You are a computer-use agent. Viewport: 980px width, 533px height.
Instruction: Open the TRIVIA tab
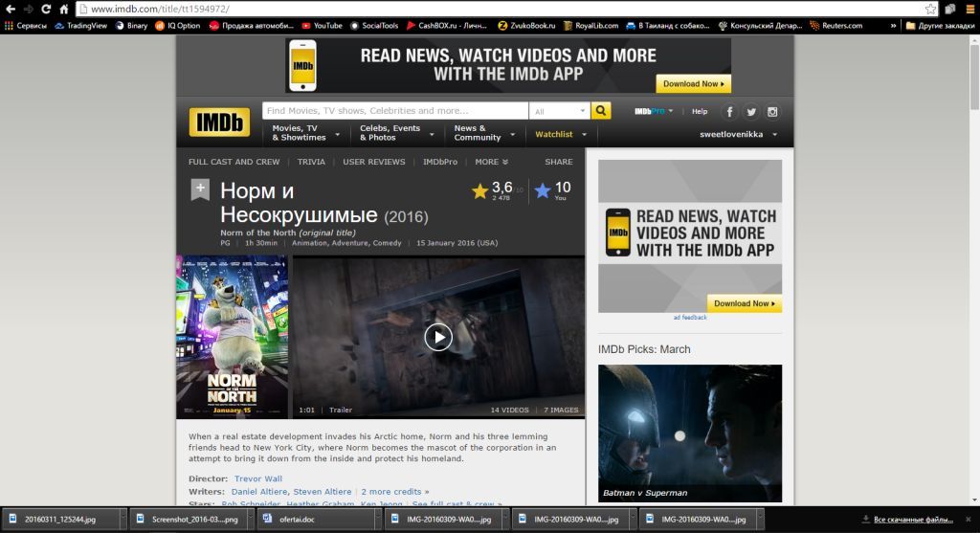point(311,162)
